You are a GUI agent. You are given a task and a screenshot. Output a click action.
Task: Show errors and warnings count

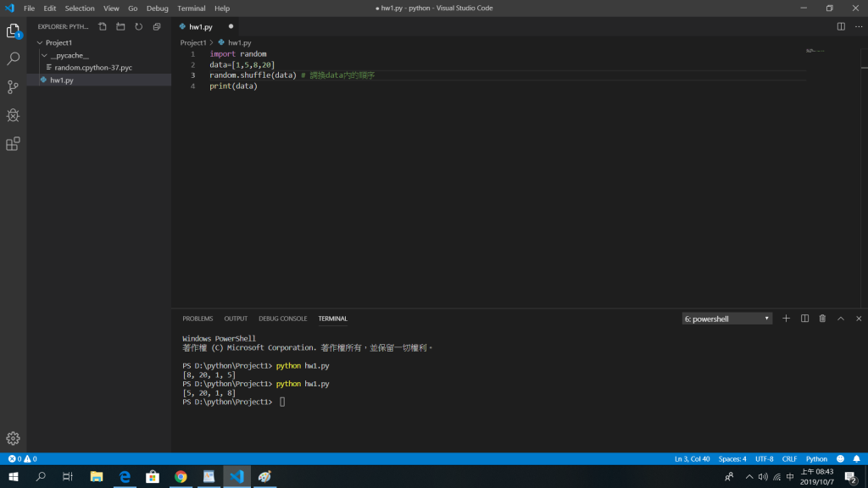click(x=22, y=458)
